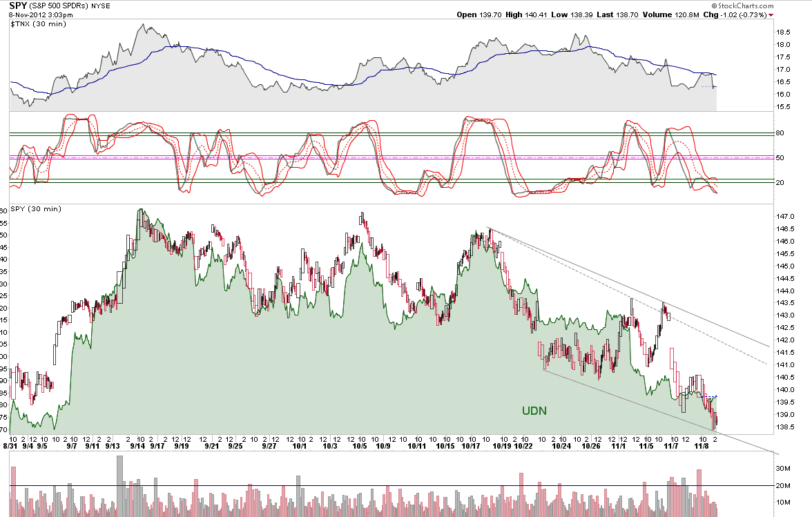The height and width of the screenshot is (517, 812).
Task: Select the bold SPY ticker title
Action: [x=18, y=6]
